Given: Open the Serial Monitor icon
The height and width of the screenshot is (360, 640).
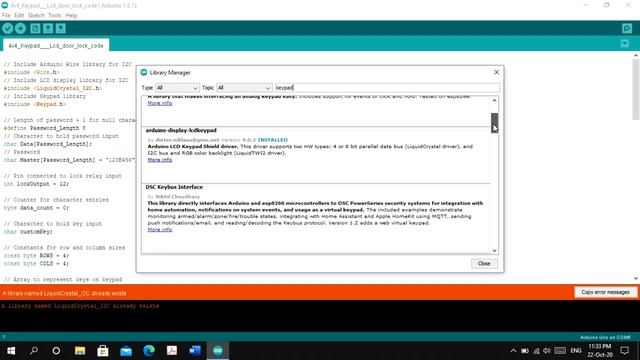Looking at the screenshot, I should coord(627,28).
